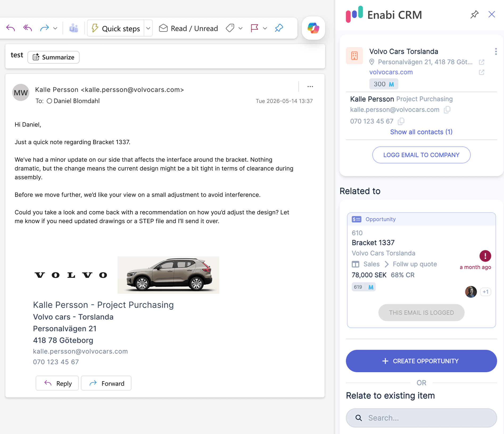Click LOGG EMAIL TO COMPANY button
The image size is (504, 434).
421,155
